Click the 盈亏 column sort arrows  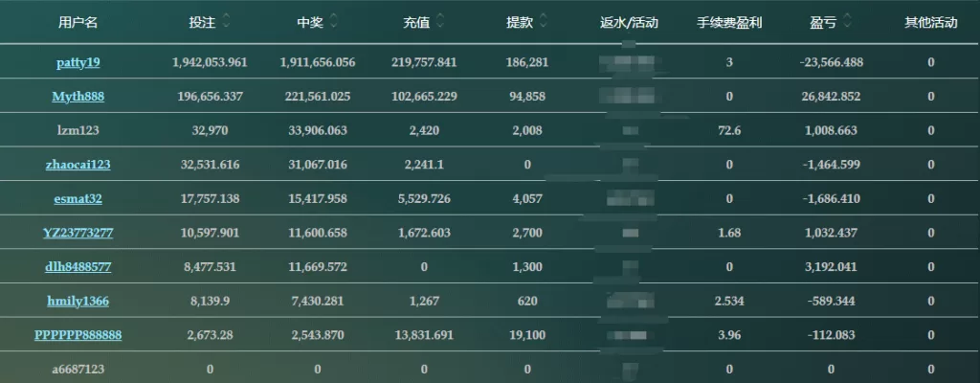(847, 21)
